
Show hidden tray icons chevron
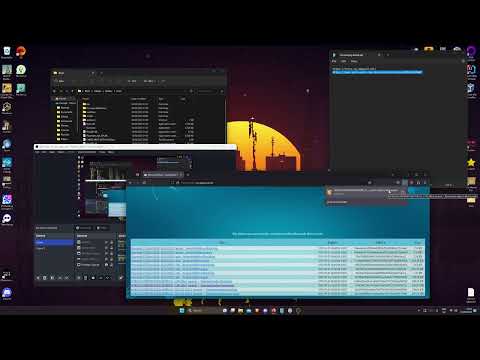[x=419, y=310]
